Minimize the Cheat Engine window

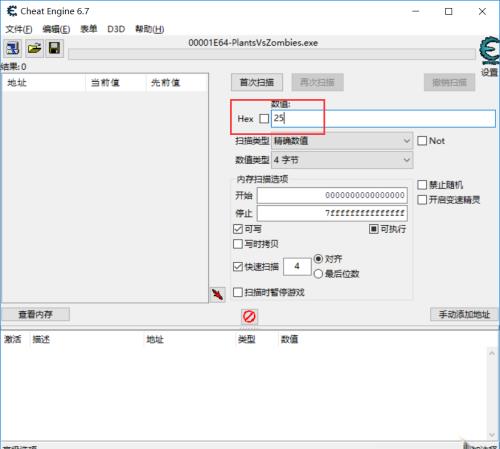pyautogui.click(x=415, y=11)
